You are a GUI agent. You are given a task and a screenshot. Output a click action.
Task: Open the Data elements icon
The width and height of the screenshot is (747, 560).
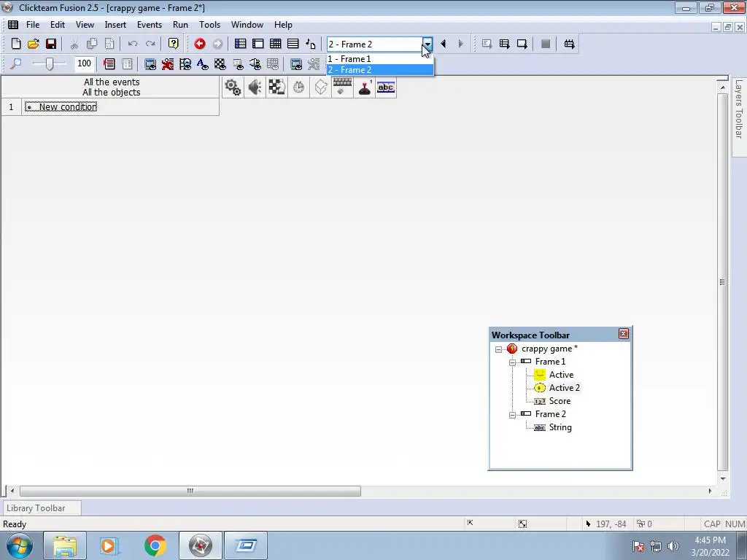pyautogui.click(x=311, y=44)
